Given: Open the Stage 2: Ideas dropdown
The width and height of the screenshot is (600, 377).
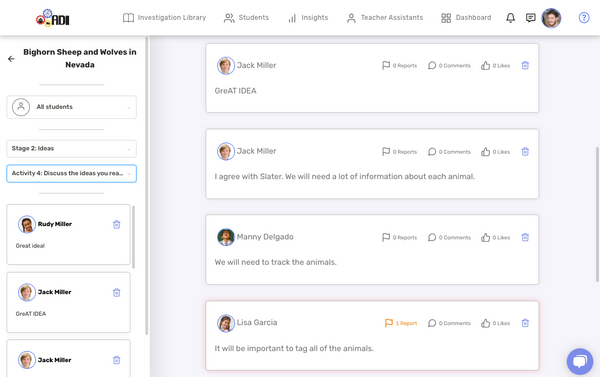Looking at the screenshot, I should tap(72, 149).
